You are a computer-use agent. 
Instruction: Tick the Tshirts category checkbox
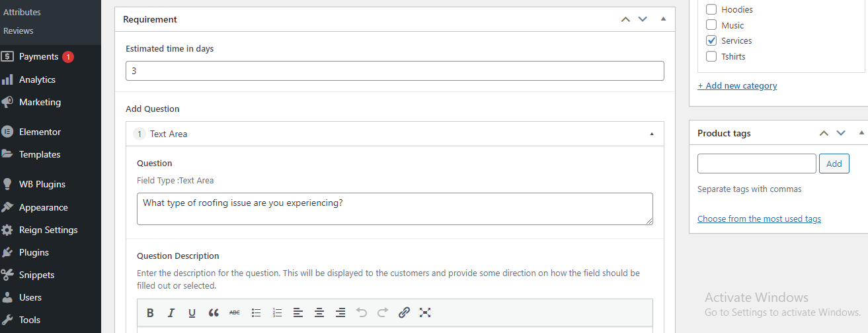[711, 56]
